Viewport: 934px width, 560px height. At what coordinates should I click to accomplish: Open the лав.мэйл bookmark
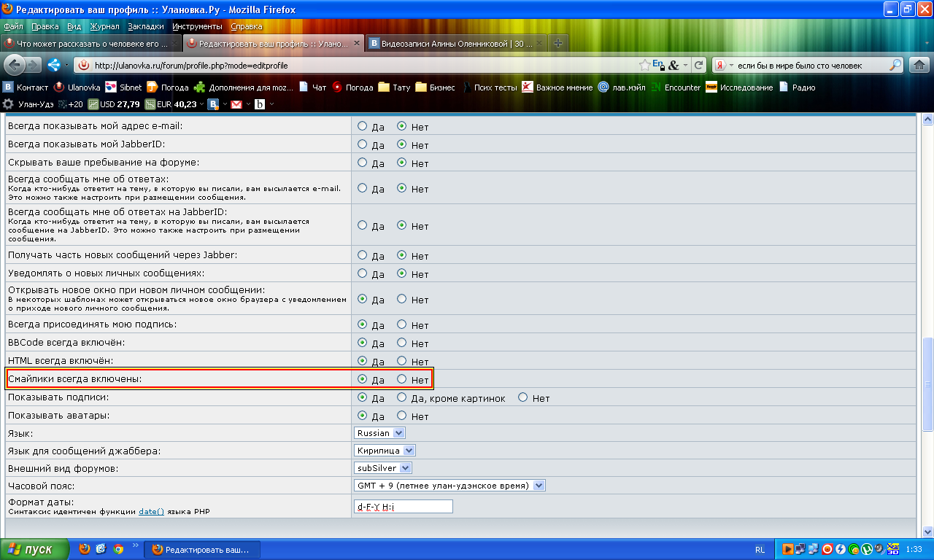coord(622,87)
